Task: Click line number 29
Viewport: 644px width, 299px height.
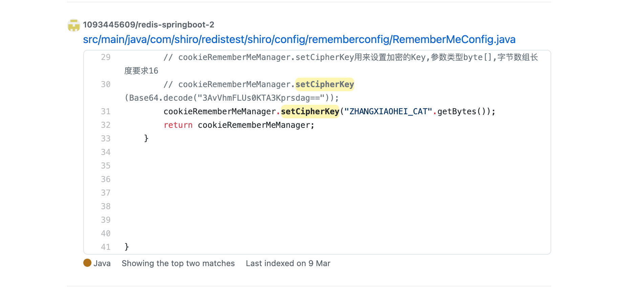Action: click(106, 57)
